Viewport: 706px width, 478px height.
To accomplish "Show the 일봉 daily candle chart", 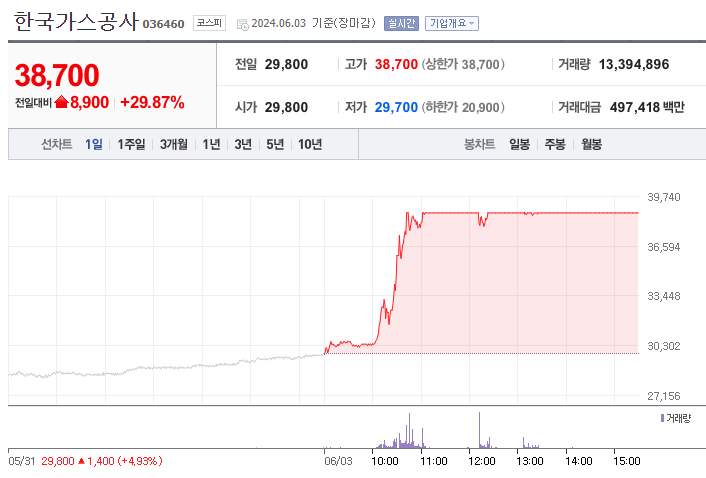I will [519, 144].
